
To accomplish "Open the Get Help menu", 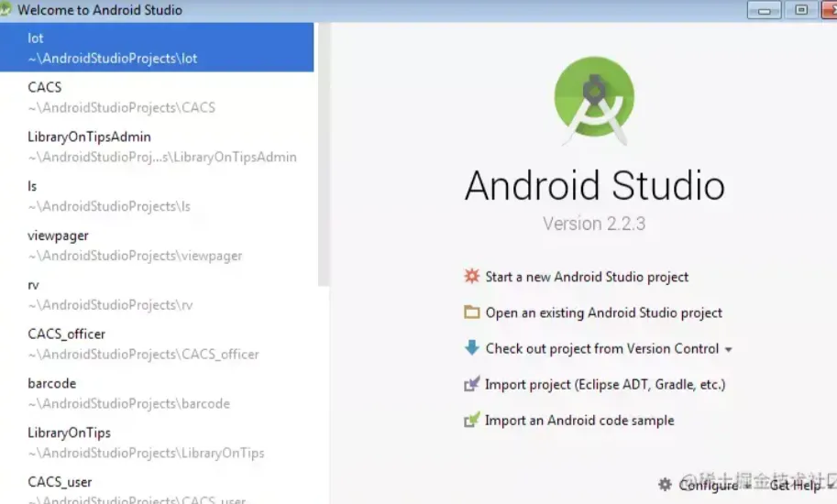I will click(x=795, y=484).
